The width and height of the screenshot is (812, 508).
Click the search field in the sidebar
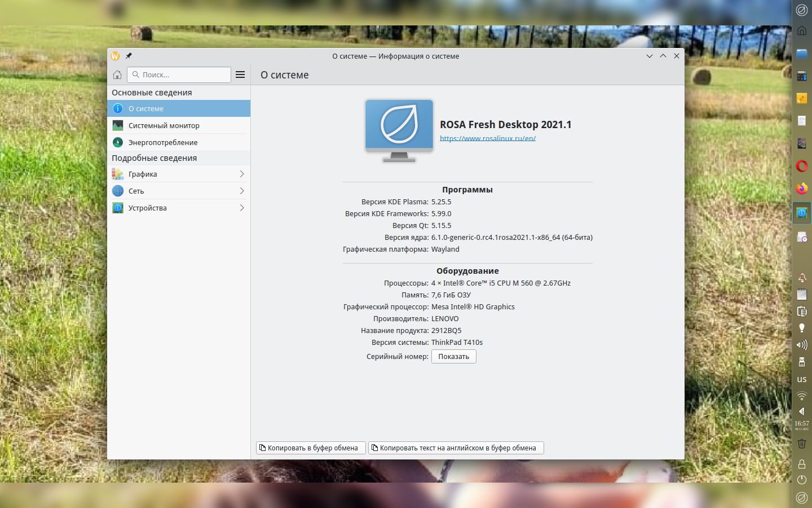click(x=180, y=75)
